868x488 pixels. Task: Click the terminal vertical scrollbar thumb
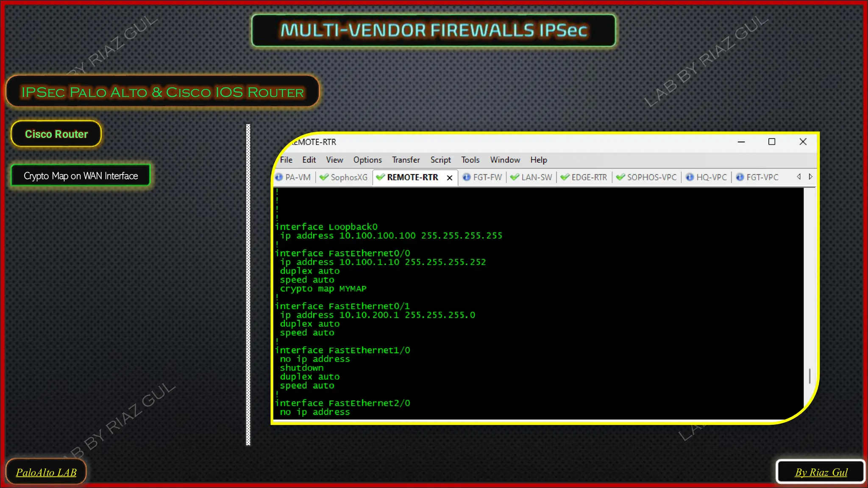(x=810, y=376)
